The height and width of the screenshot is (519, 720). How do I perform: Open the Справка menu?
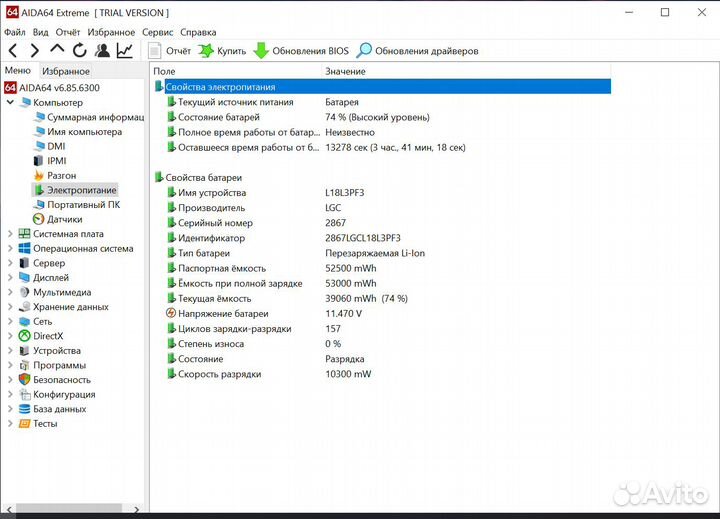click(x=198, y=32)
